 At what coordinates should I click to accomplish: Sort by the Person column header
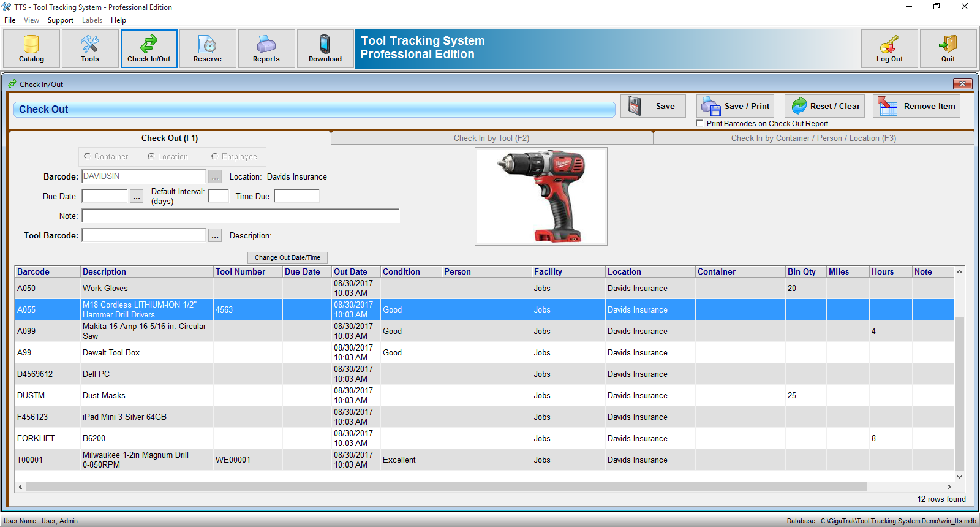(487, 271)
